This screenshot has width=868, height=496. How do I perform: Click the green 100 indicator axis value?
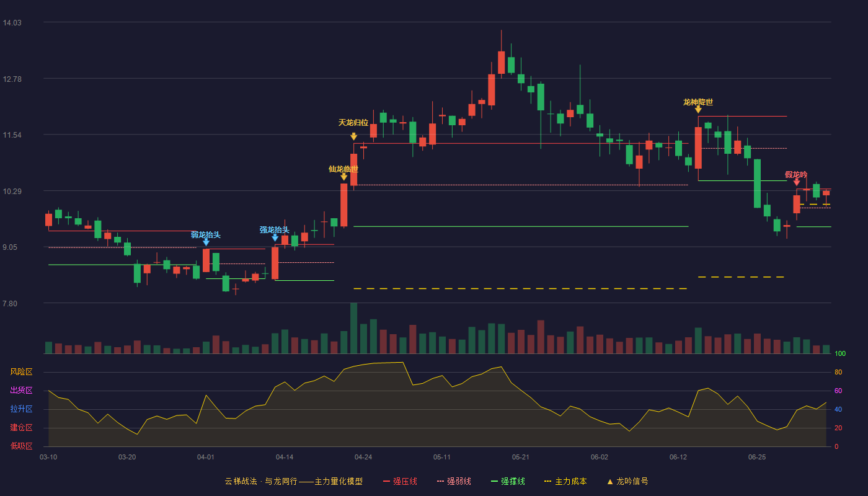pos(840,354)
